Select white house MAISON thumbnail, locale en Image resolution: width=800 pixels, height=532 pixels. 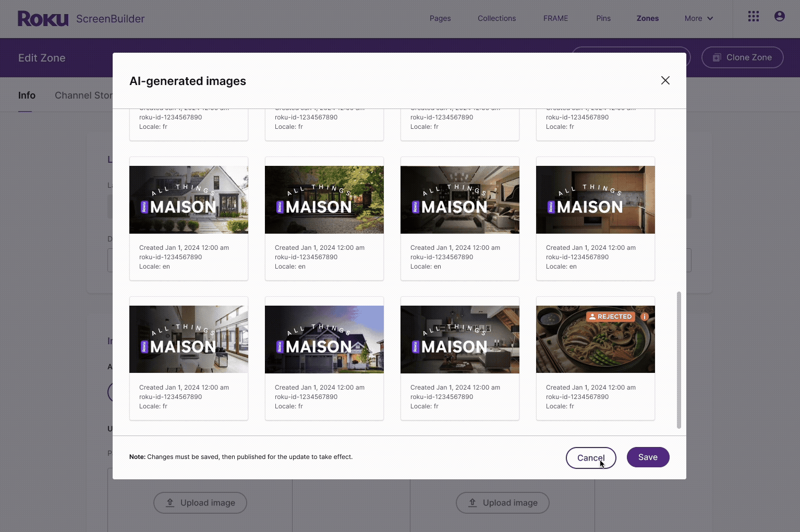189,200
